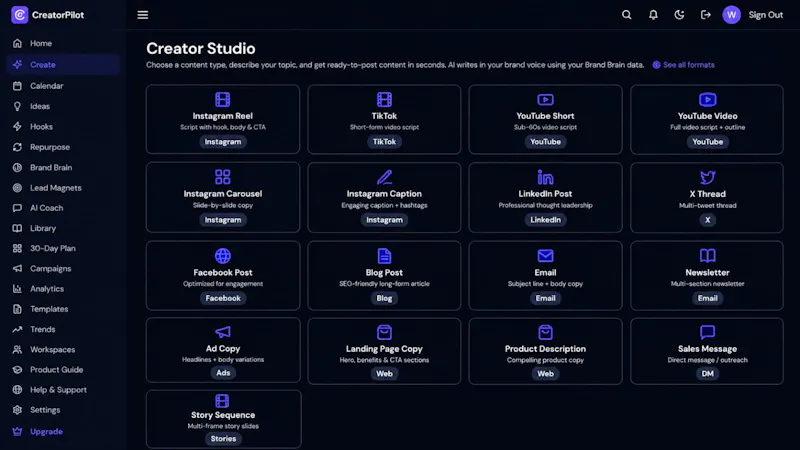
Task: Click the Instagram tag on Instagram Reel card
Action: pos(222,142)
